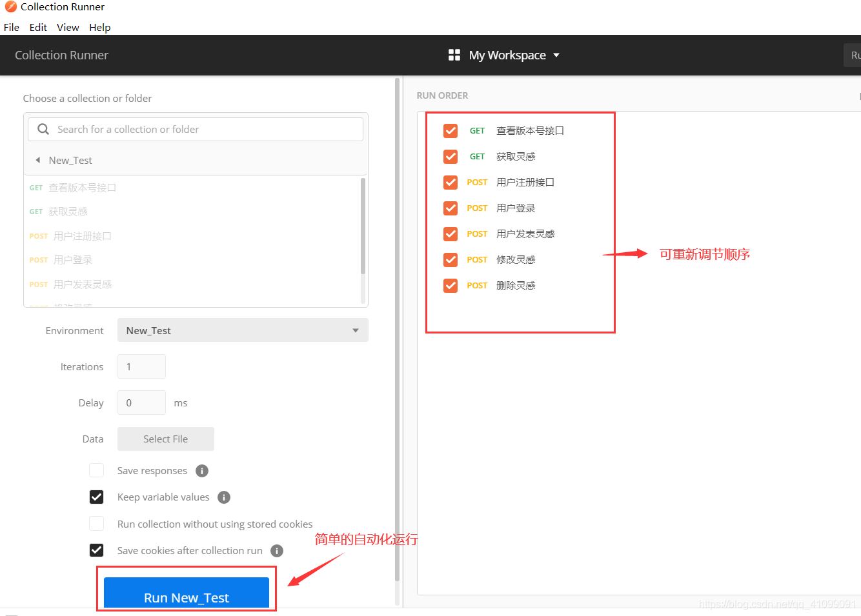This screenshot has width=861, height=616.
Task: Click 删除灵感 request name in run order
Action: pos(516,286)
